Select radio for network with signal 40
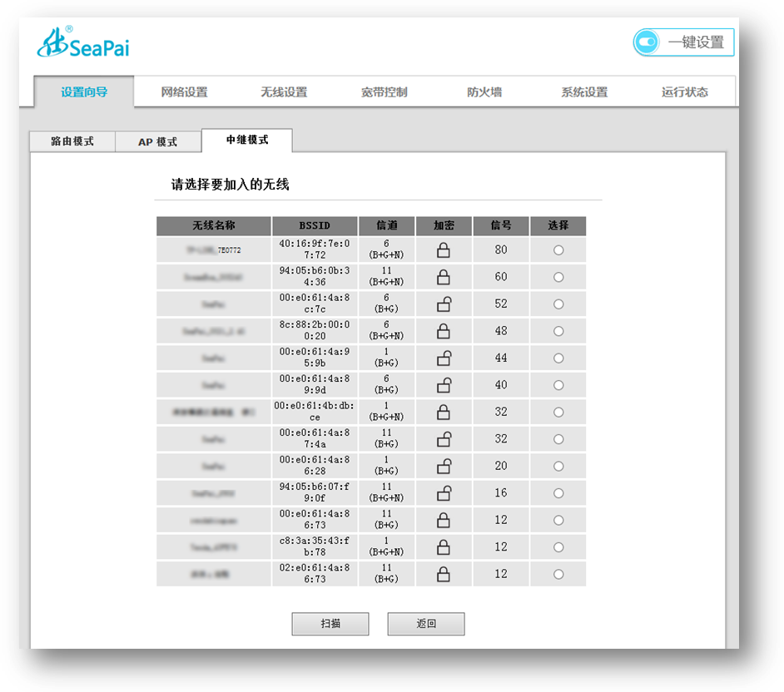The image size is (784, 692). [x=558, y=385]
